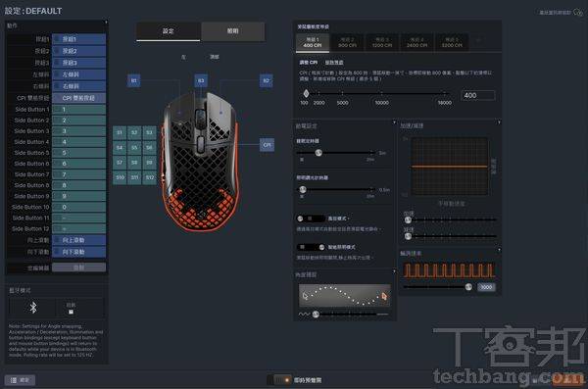Open the 按鈕1 action binding
The image size is (588, 389).
[78, 39]
